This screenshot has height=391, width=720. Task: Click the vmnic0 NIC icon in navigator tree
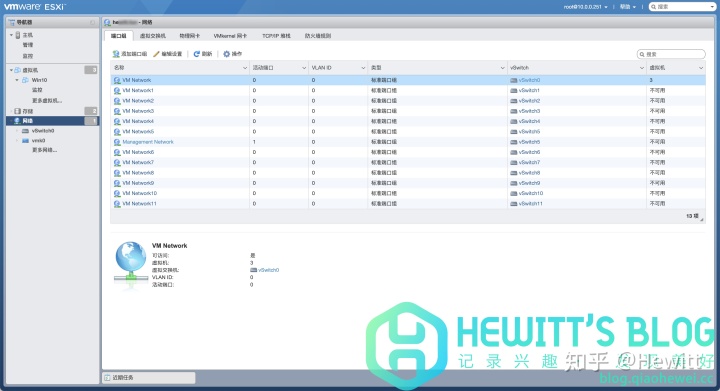click(x=25, y=140)
